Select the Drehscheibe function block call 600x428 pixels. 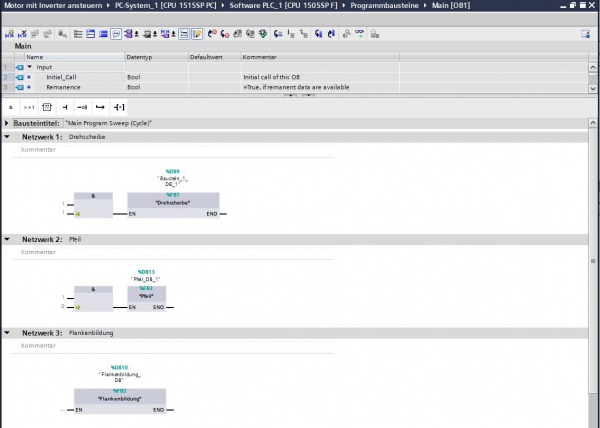tap(172, 201)
